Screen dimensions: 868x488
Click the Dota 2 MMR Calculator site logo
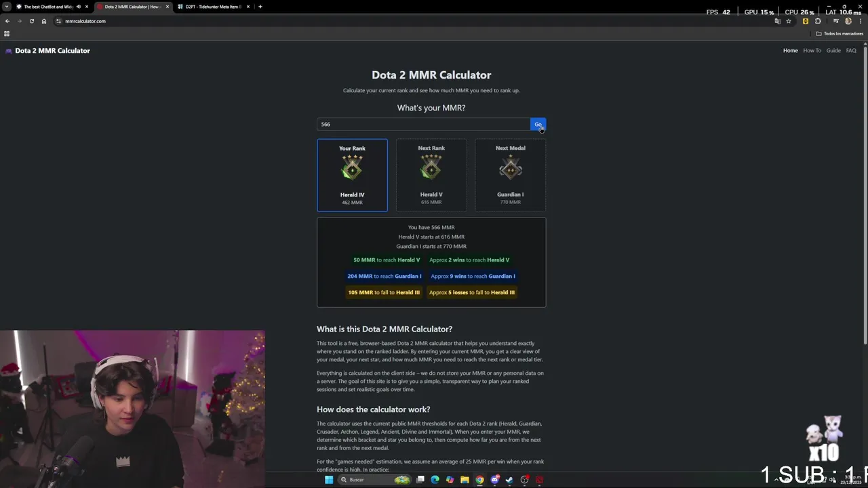47,50
